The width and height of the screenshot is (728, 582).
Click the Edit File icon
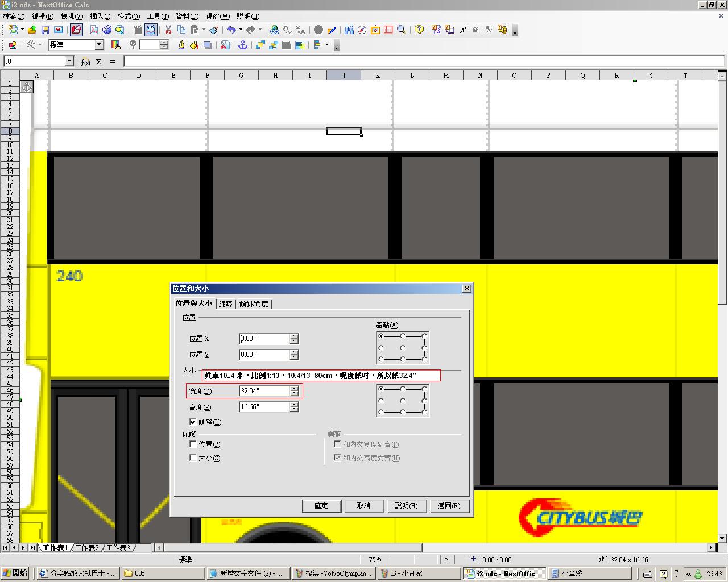point(76,30)
